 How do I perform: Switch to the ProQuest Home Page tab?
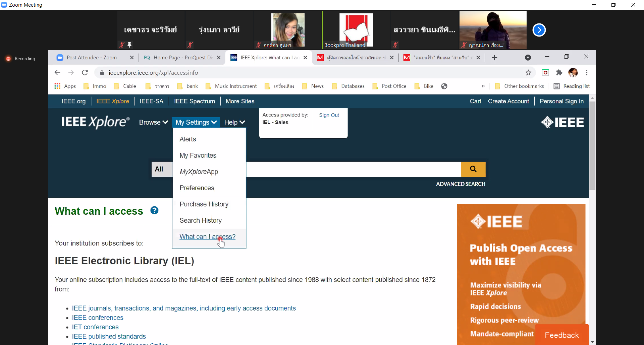click(179, 58)
